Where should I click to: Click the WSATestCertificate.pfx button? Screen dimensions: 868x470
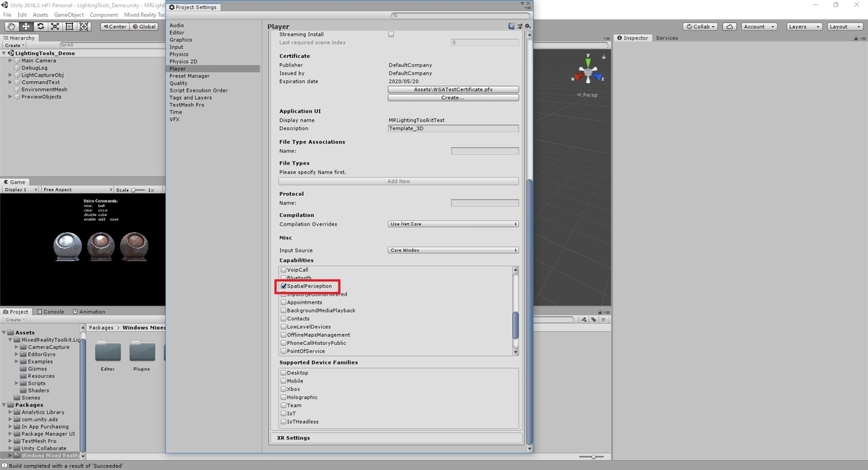[454, 90]
